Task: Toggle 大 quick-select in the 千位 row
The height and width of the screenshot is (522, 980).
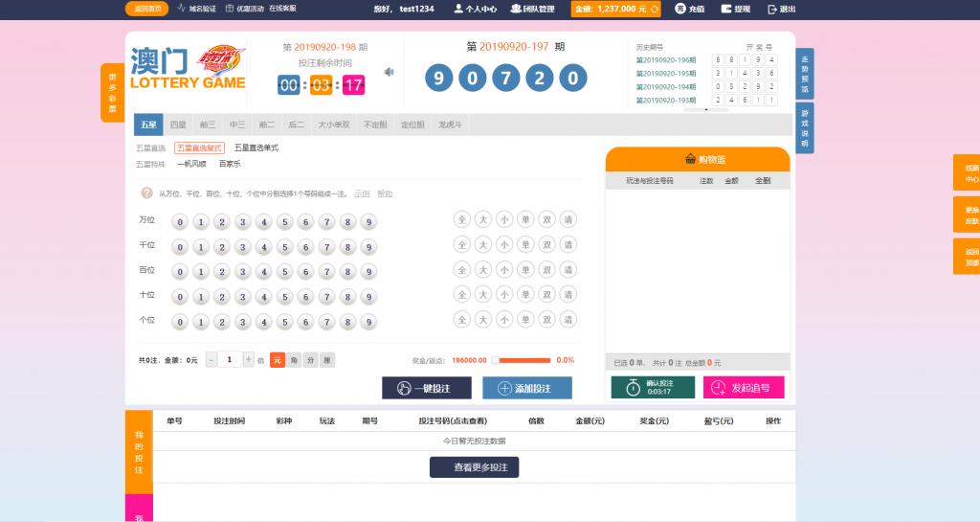Action: click(x=482, y=245)
